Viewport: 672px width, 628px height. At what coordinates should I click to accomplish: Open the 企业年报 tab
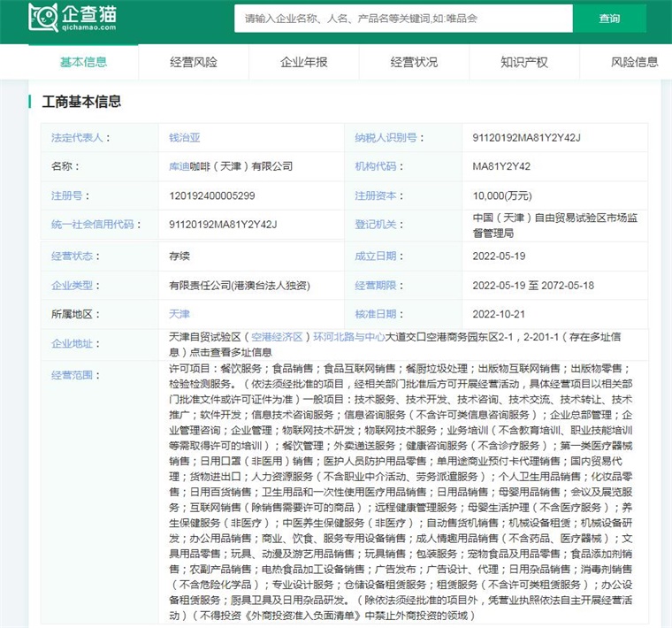[x=304, y=62]
